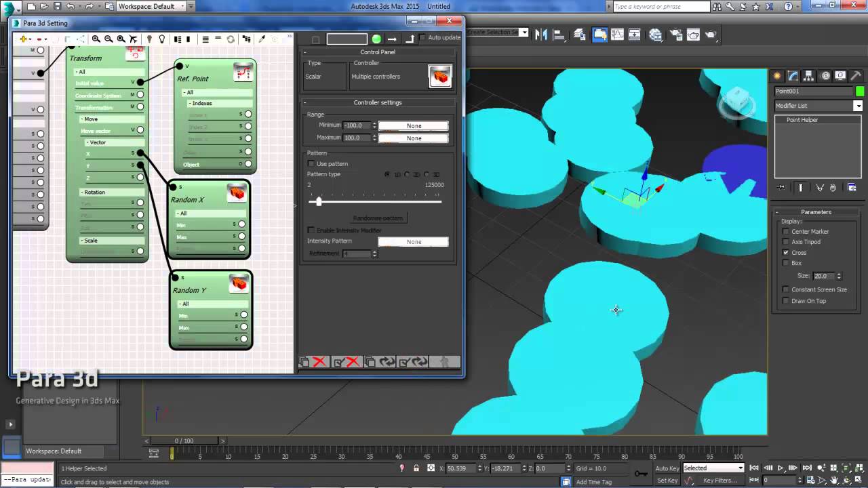The width and height of the screenshot is (868, 488).
Task: Open the Curve Editor icon
Action: point(617,35)
